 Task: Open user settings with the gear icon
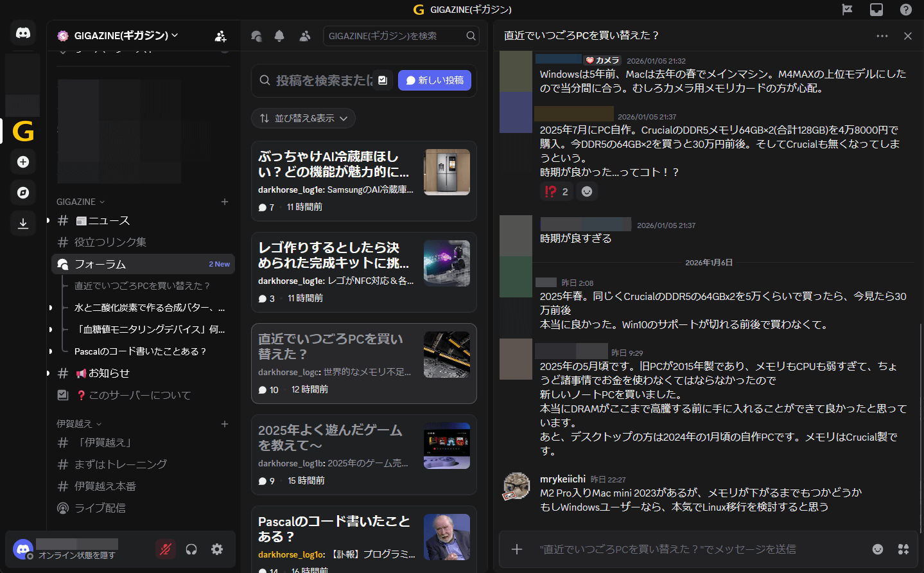[216, 549]
